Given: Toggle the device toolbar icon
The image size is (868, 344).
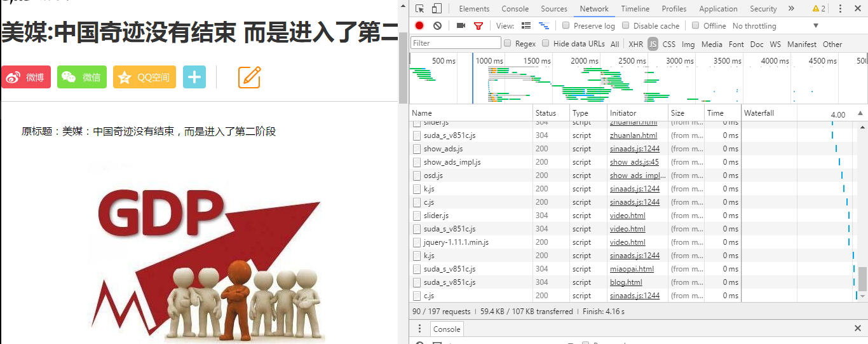Looking at the screenshot, I should (437, 9).
